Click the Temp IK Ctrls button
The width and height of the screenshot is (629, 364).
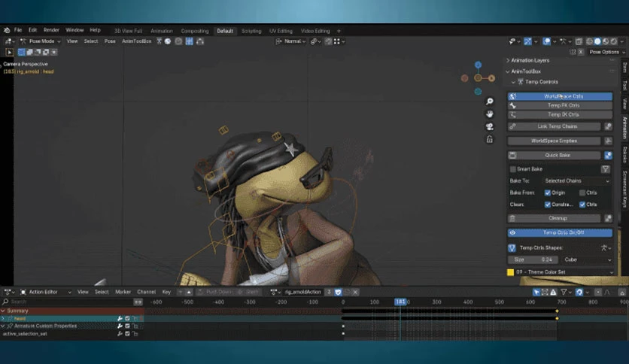pos(560,115)
